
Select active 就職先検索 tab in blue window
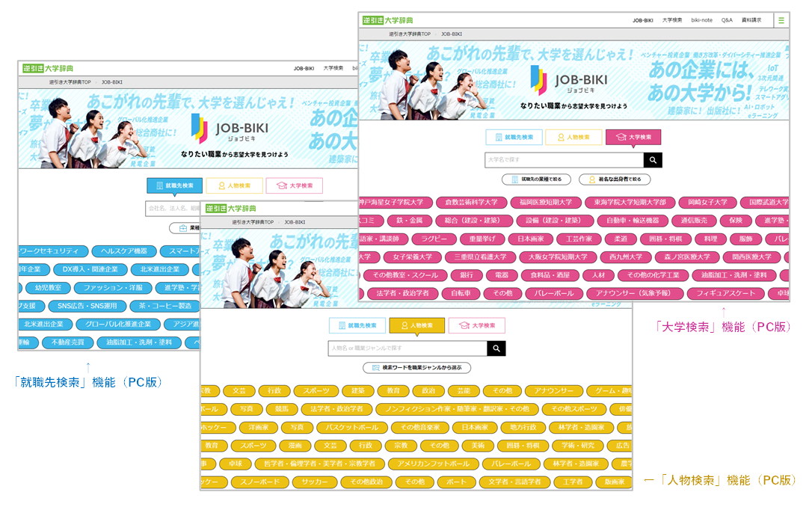174,185
